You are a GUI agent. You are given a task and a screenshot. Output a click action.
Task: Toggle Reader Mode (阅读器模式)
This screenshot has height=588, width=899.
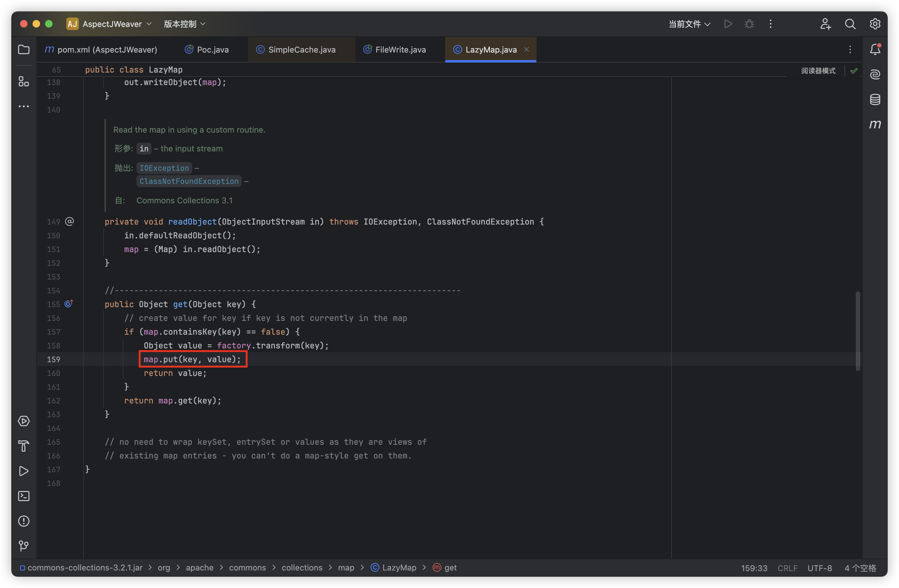[818, 71]
